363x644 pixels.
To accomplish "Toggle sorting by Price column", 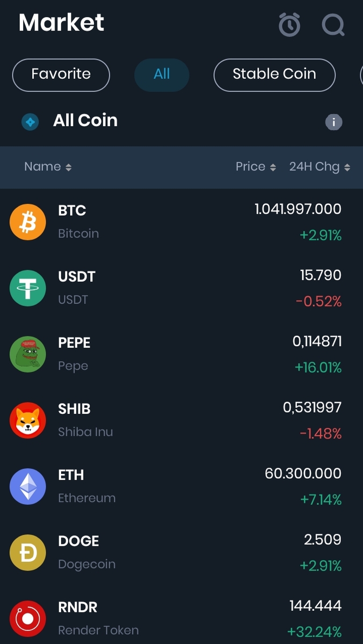I will click(x=256, y=166).
